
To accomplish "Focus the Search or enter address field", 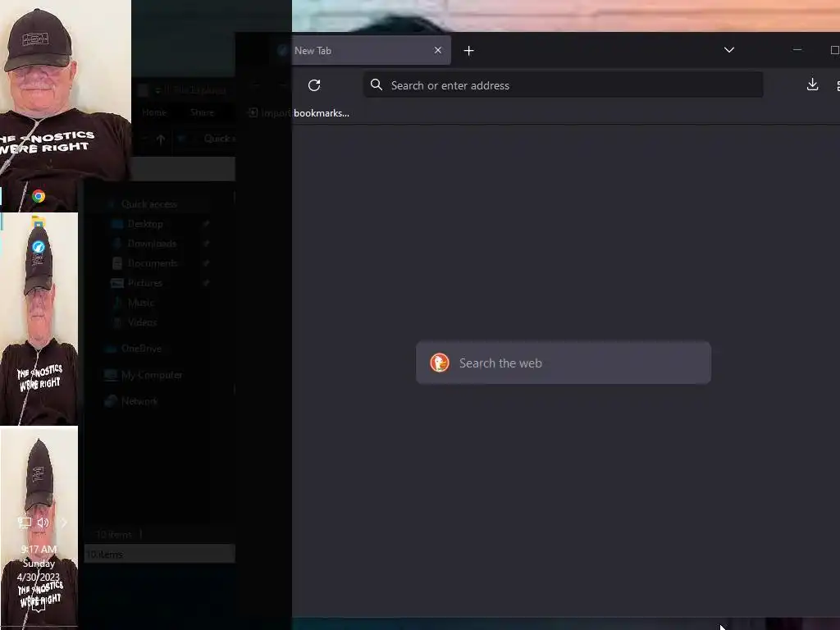I will pos(563,85).
